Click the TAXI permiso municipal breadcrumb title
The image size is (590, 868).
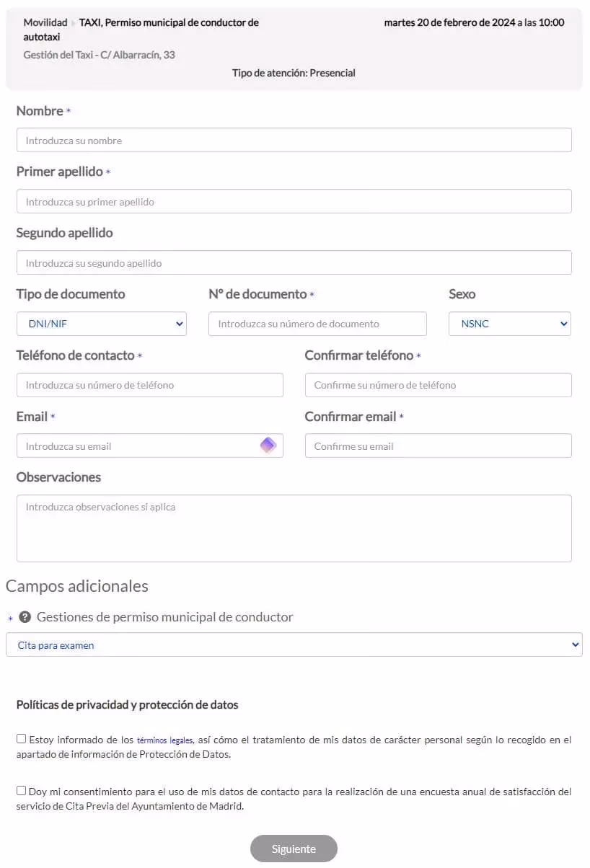[x=167, y=22]
